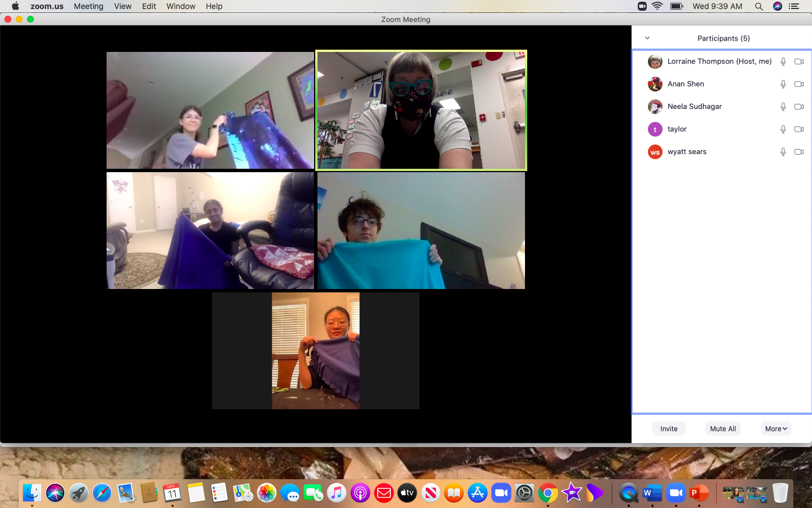
Task: Click the Invite button
Action: (x=669, y=428)
